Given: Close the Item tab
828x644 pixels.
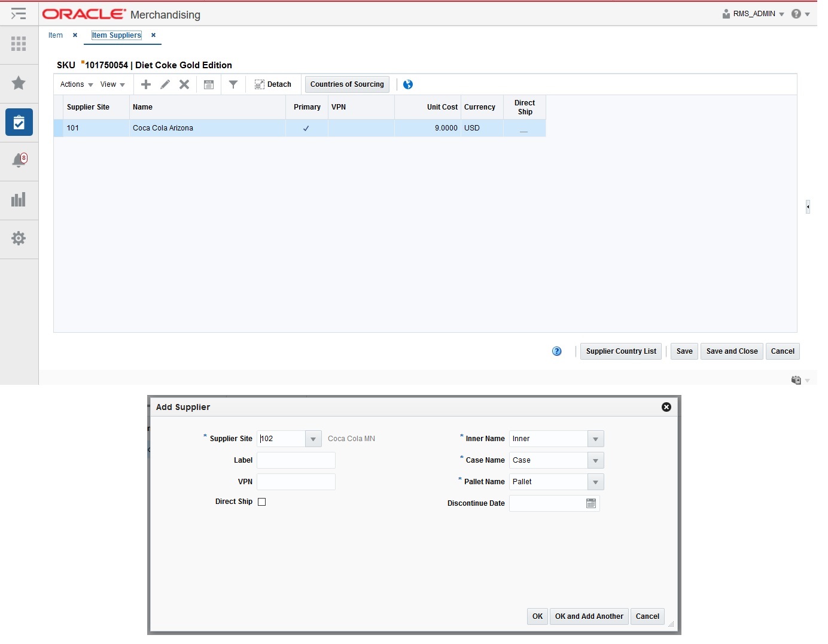Looking at the screenshot, I should point(75,35).
